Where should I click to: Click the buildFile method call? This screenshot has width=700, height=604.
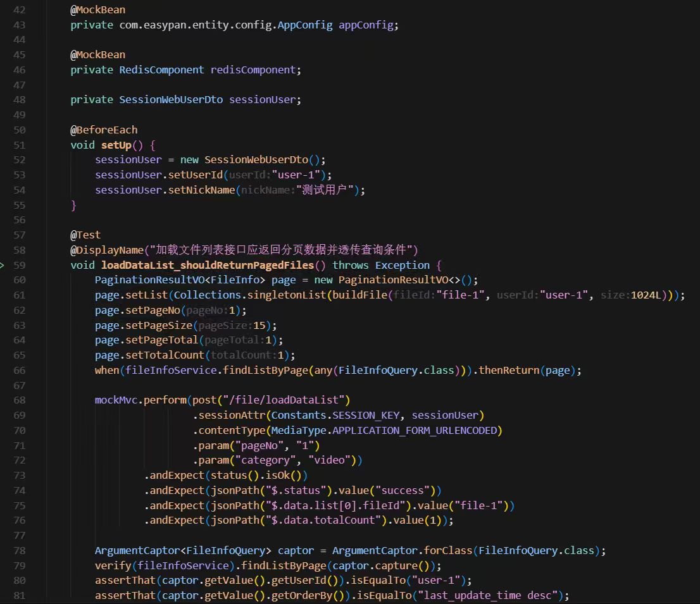(x=360, y=295)
